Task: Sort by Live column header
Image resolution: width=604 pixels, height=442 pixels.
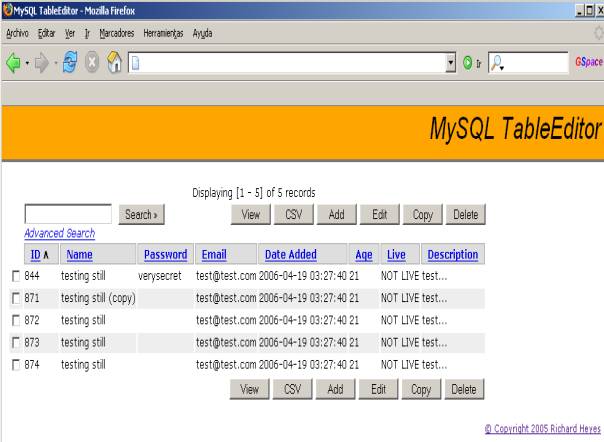Action: (396, 254)
